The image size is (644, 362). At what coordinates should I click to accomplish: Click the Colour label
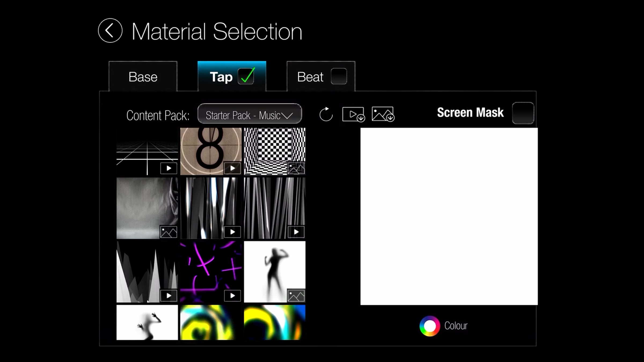tap(456, 326)
